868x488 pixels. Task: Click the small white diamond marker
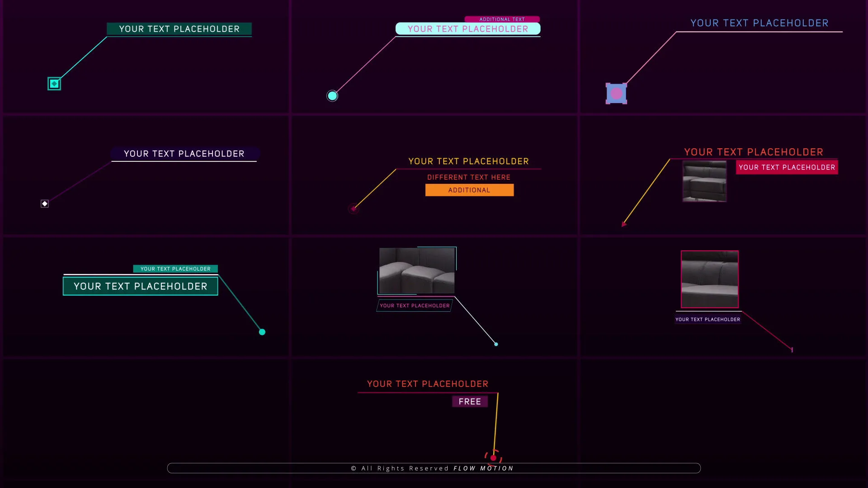pyautogui.click(x=45, y=204)
